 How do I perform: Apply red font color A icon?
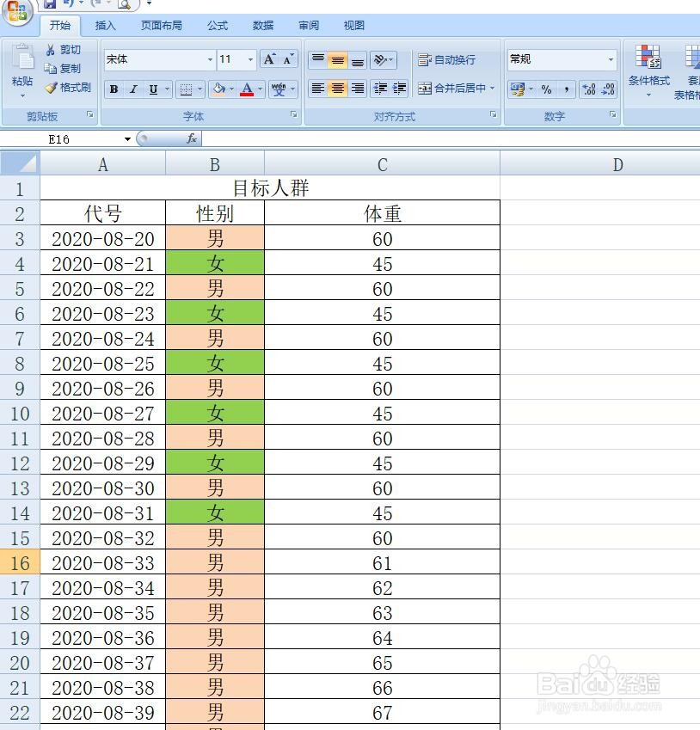(247, 89)
